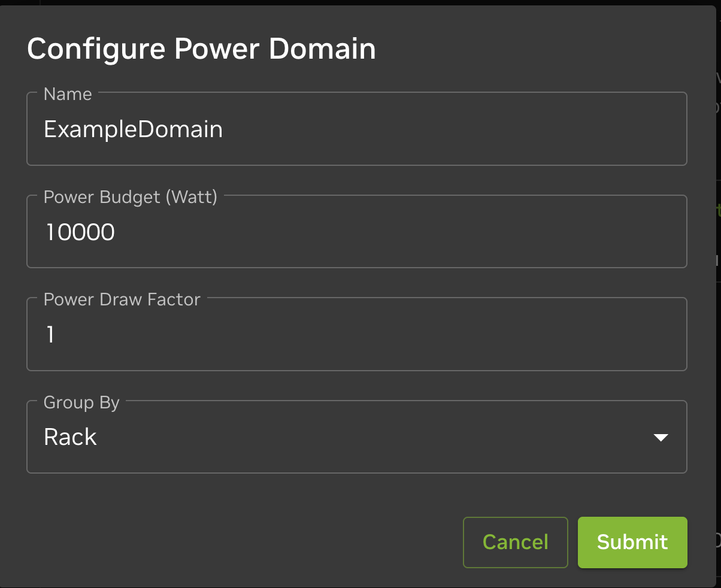Select the ExampleDomain name text
The image size is (721, 588).
132,129
